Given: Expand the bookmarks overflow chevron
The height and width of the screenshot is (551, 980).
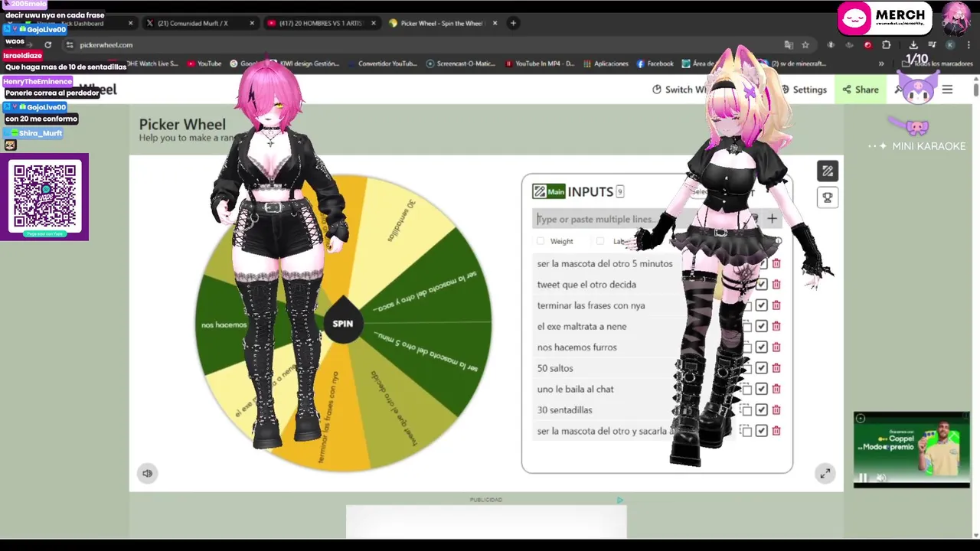Looking at the screenshot, I should (881, 64).
